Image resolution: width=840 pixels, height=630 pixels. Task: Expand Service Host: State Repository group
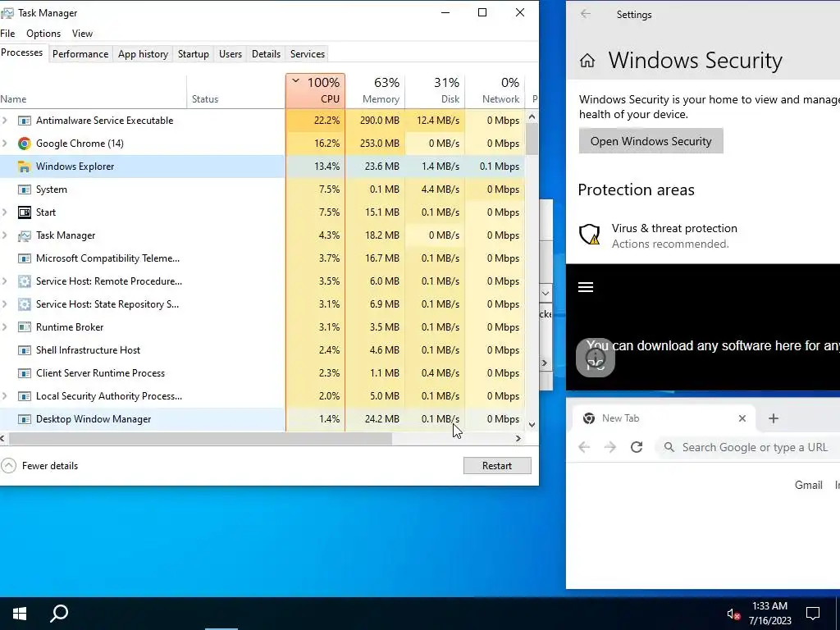(5, 304)
